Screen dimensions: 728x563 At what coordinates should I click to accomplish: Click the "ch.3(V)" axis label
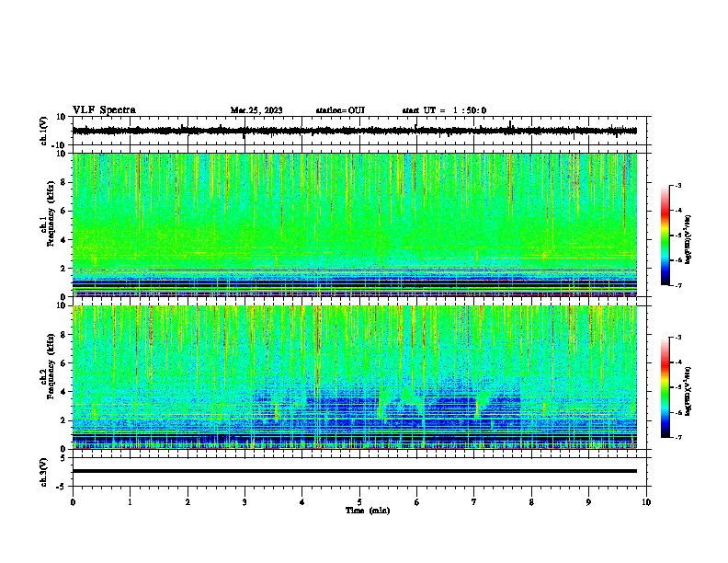[x=44, y=472]
